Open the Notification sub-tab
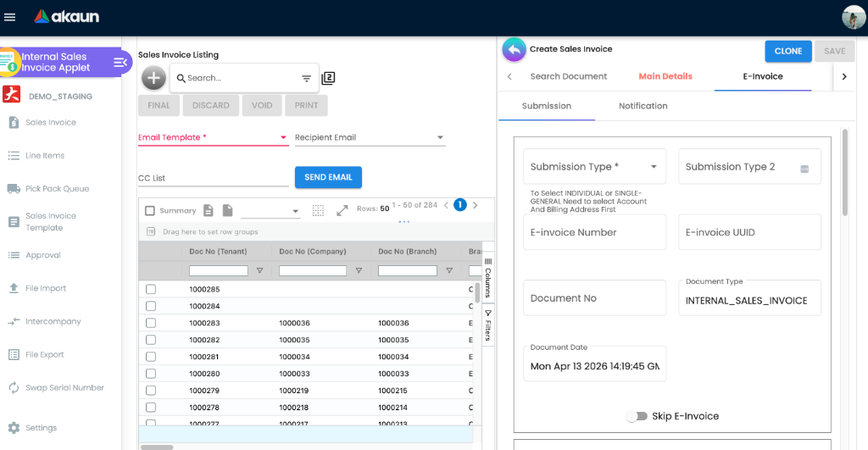Screen dimensions: 868x450 coord(643,106)
